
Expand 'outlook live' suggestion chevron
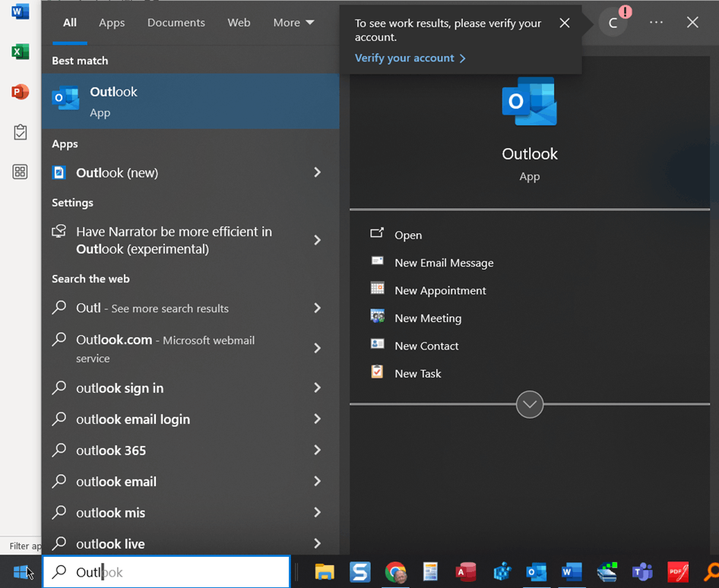coord(317,543)
